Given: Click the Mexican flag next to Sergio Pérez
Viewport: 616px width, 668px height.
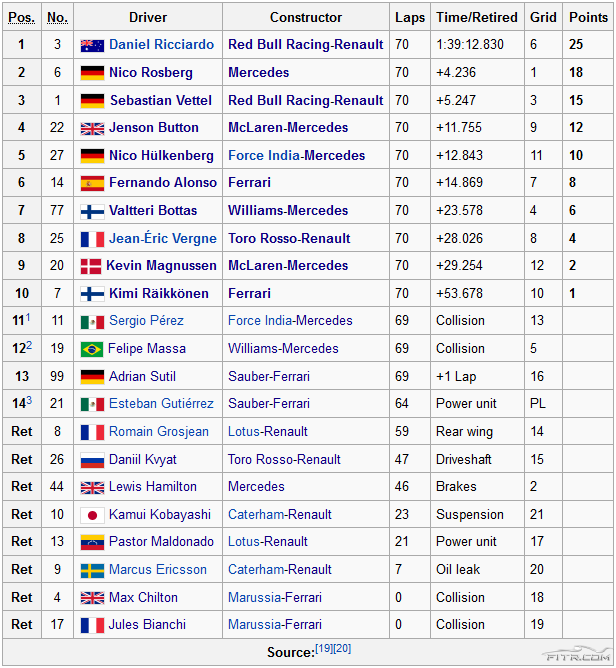Looking at the screenshot, I should [92, 321].
